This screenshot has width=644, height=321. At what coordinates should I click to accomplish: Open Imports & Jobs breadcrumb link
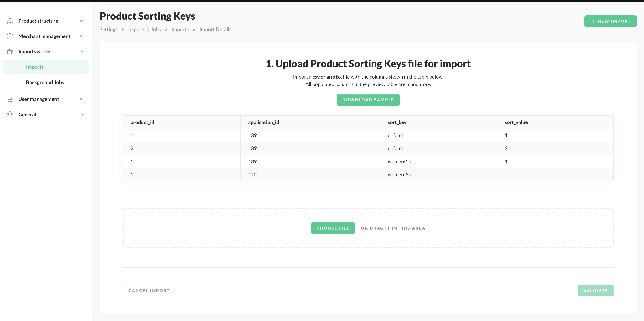tap(144, 29)
